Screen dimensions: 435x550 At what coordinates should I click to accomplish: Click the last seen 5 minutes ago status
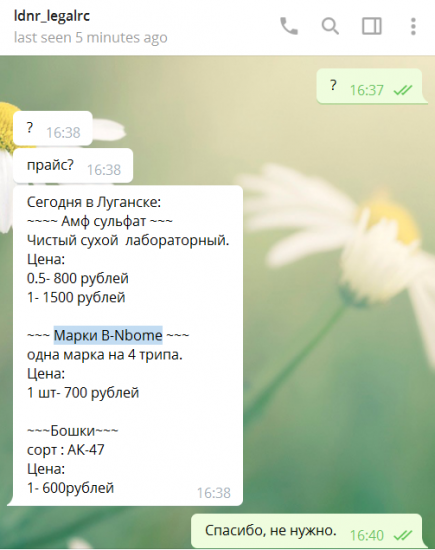click(91, 38)
